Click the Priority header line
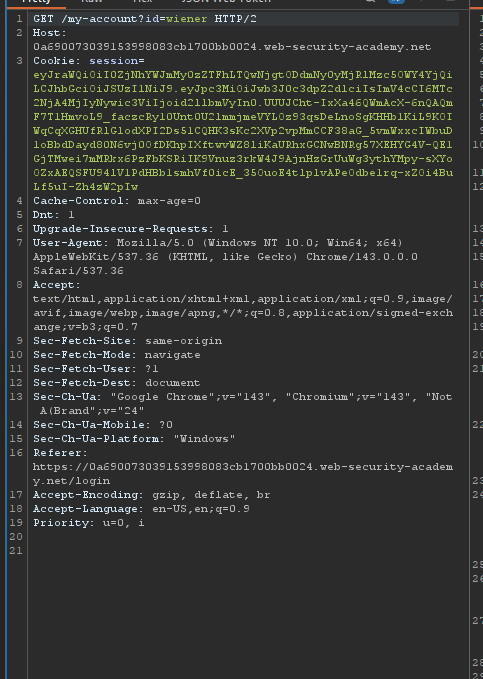 click(89, 523)
